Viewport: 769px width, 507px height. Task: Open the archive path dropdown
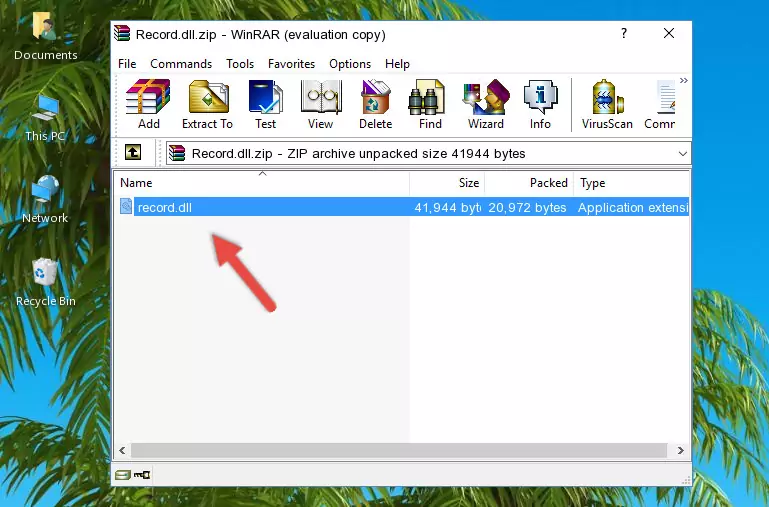point(682,154)
